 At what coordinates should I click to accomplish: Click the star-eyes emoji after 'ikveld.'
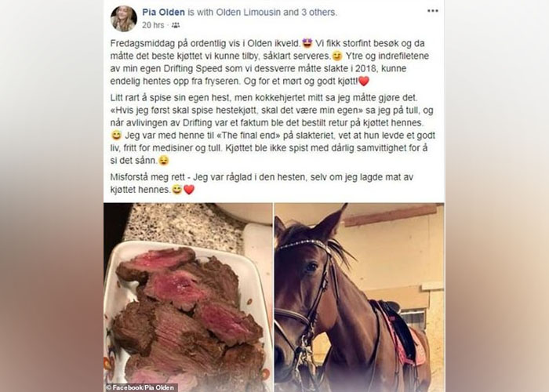pos(307,43)
